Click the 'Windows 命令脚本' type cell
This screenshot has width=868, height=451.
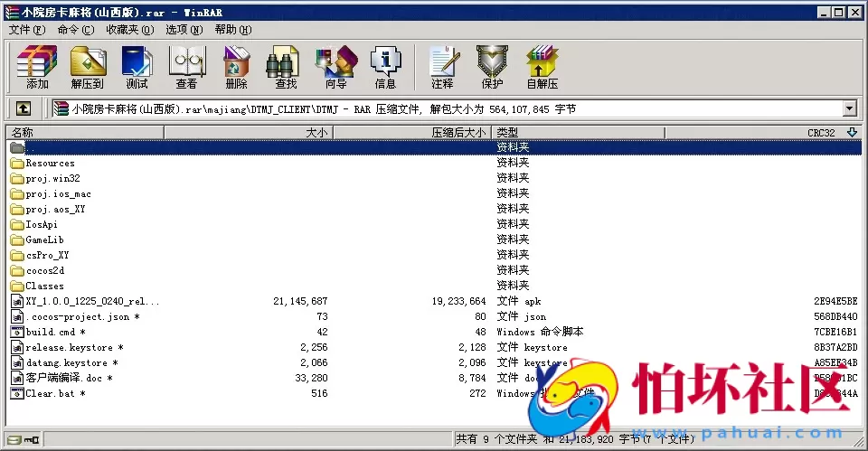click(x=541, y=332)
